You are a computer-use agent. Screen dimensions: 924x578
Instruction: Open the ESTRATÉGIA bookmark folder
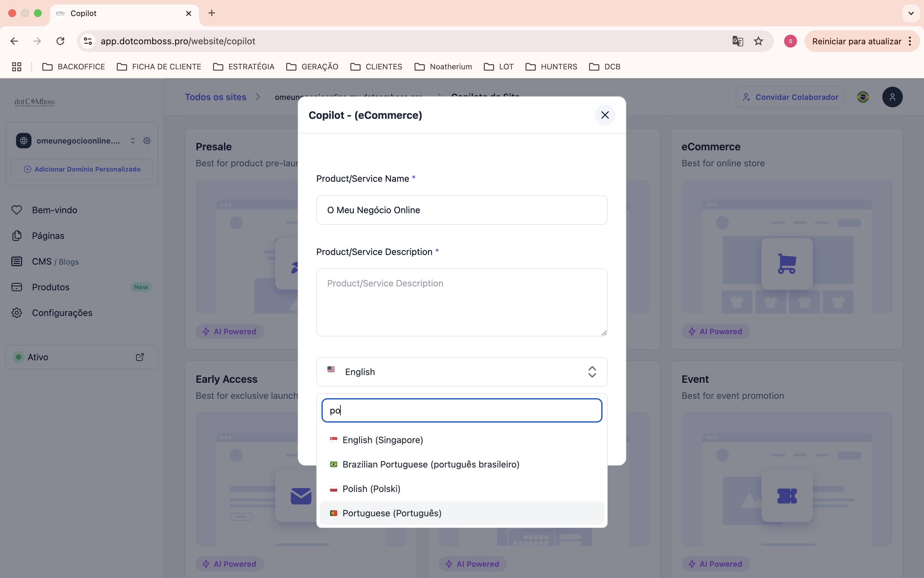pos(244,67)
